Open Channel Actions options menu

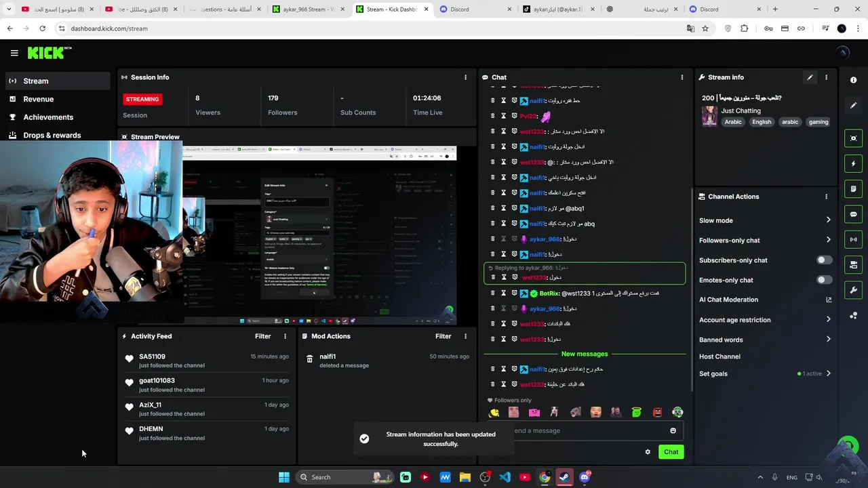(x=826, y=197)
